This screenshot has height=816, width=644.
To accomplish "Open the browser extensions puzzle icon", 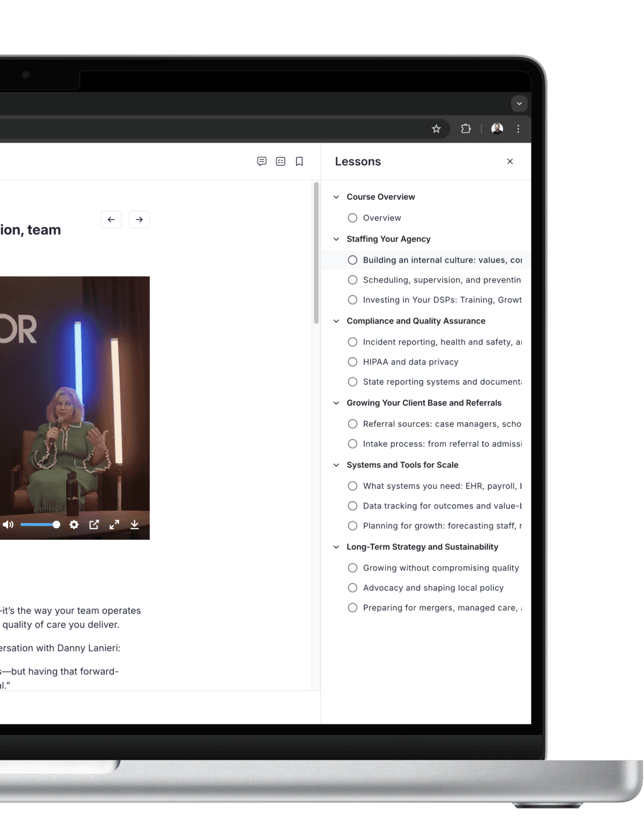I will pyautogui.click(x=466, y=129).
